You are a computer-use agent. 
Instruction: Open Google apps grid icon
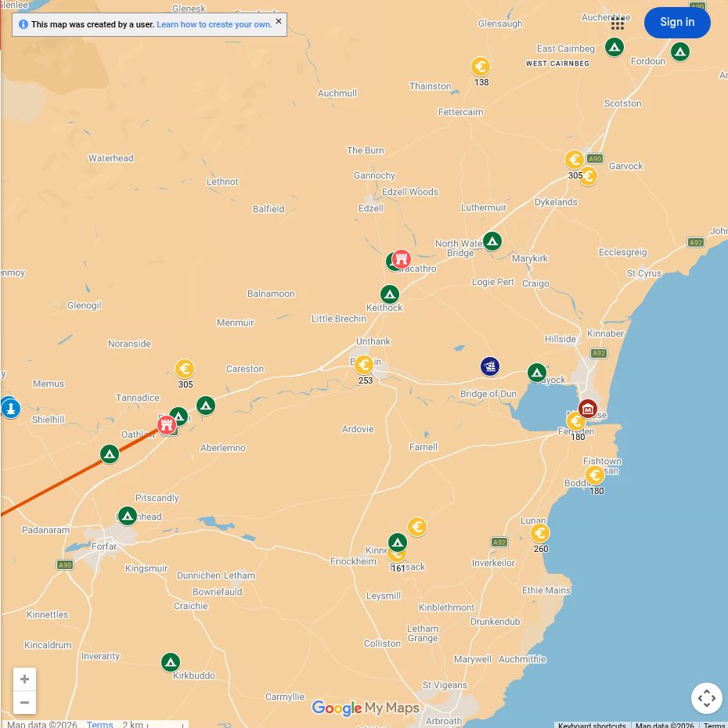618,23
